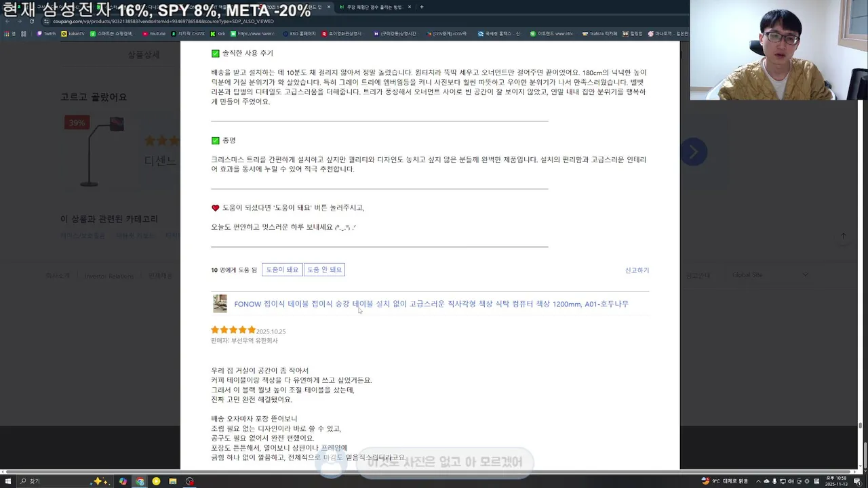Open File Explorer from the taskbar
The image size is (868, 488).
coord(173,481)
